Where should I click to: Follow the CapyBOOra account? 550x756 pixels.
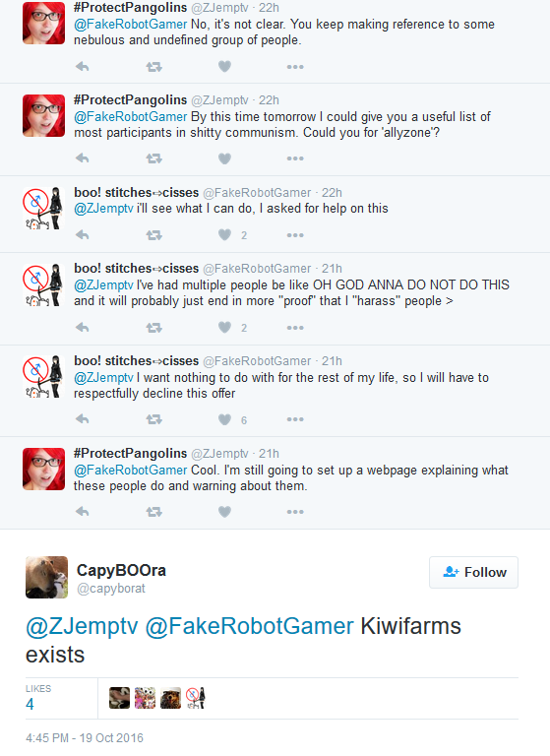tap(474, 572)
